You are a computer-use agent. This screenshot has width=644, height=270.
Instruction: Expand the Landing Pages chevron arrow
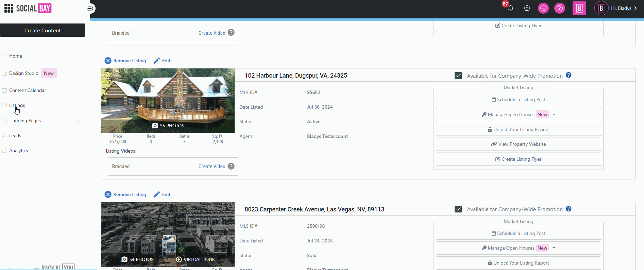click(78, 121)
